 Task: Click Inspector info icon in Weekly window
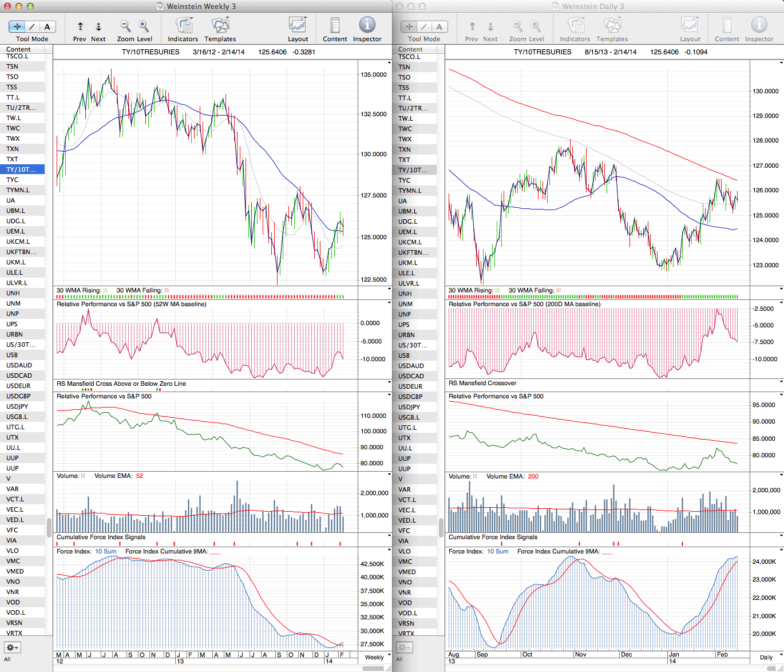click(367, 25)
